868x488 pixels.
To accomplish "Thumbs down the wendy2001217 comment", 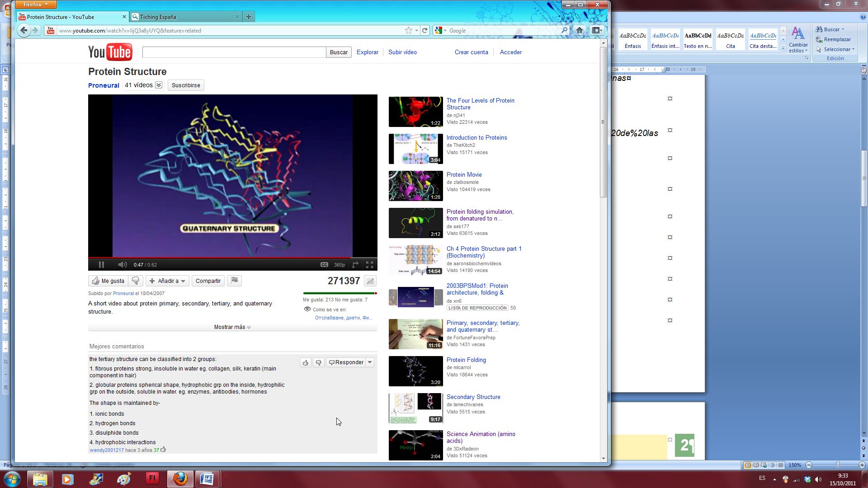I will click(x=319, y=362).
